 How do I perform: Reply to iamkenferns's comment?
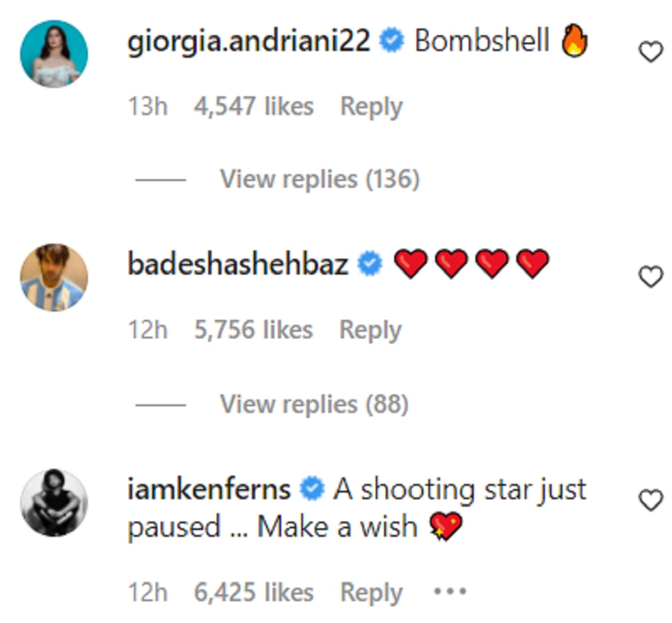pos(371,592)
